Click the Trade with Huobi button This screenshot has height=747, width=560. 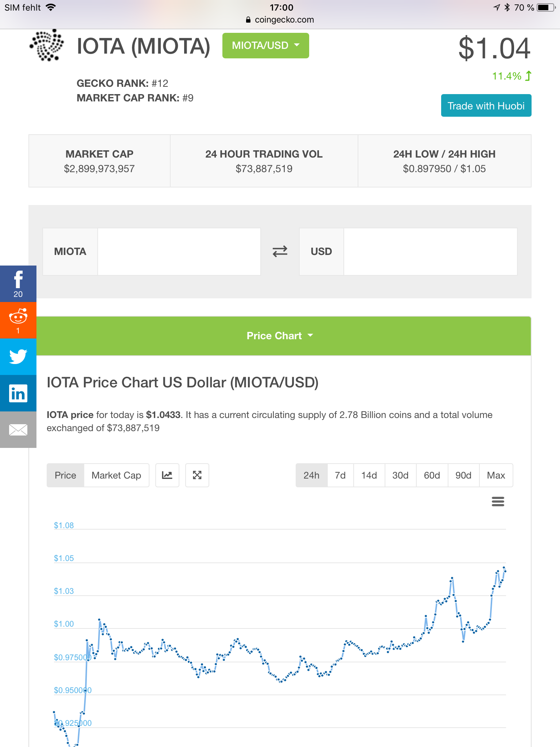pos(486,105)
